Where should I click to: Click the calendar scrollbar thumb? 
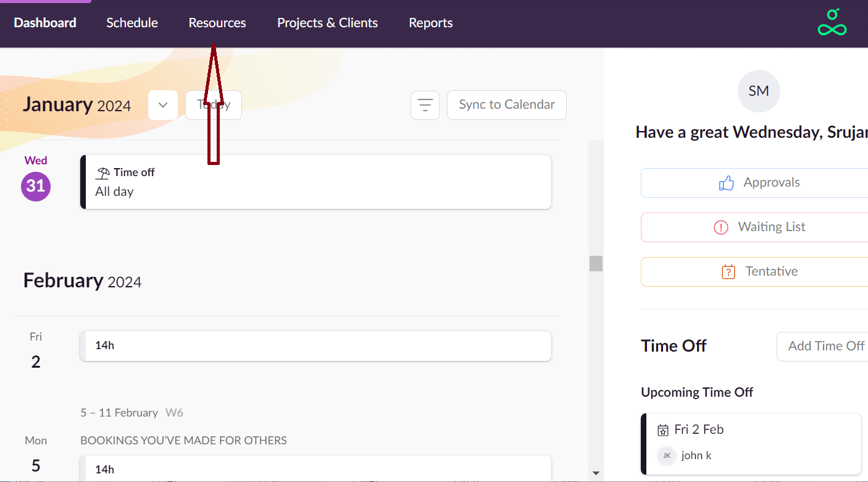(596, 264)
